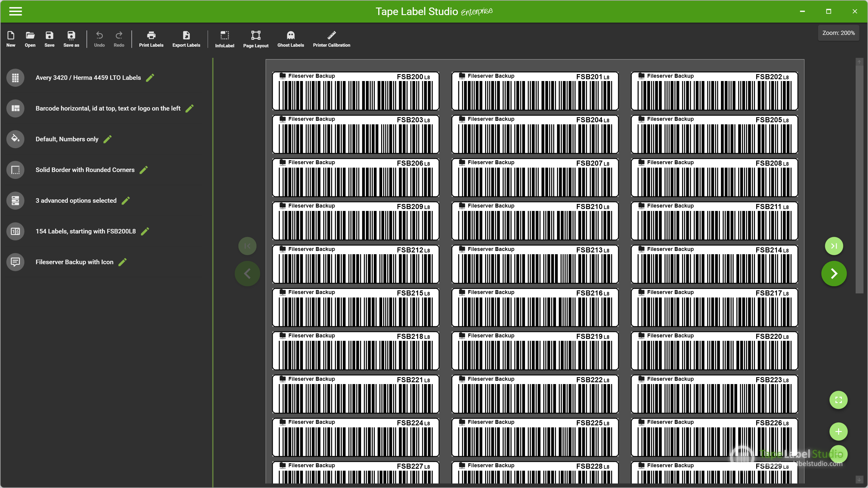Click the FSB219 label preview
Image resolution: width=868 pixels, height=488 pixels.
535,351
